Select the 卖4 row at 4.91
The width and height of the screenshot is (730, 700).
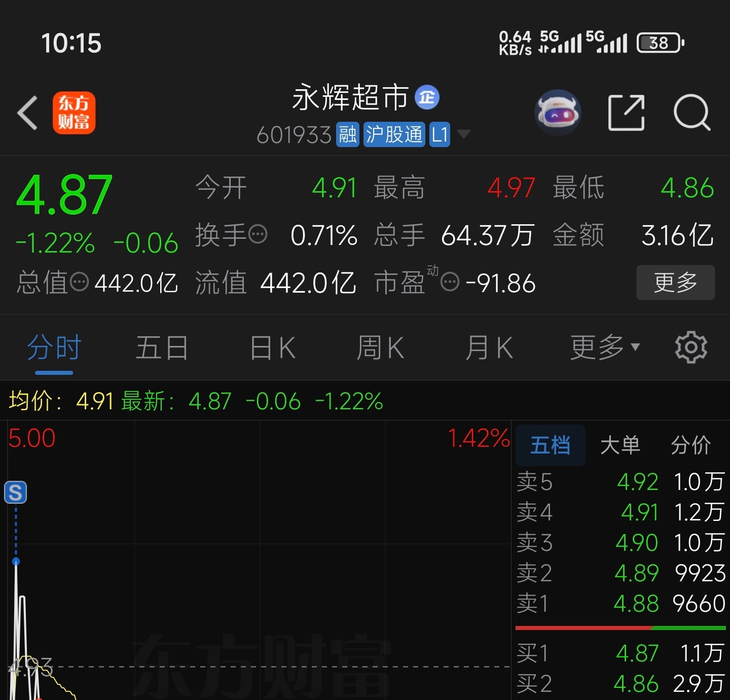[x=621, y=512]
